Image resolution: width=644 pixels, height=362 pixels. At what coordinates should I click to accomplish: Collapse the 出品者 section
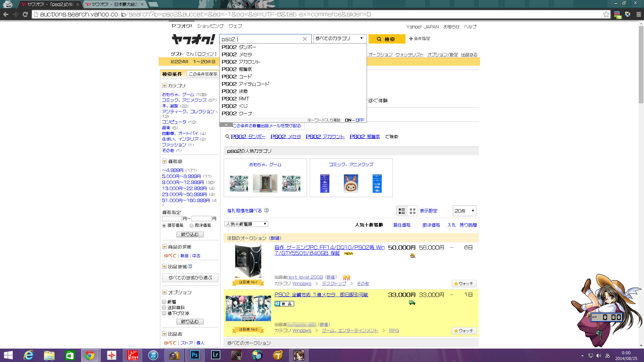[x=164, y=334]
